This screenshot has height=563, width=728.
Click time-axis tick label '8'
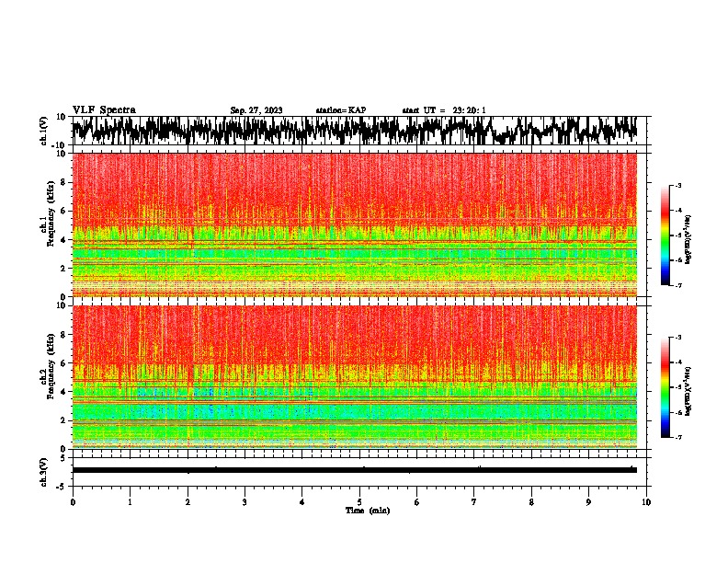pyautogui.click(x=531, y=501)
